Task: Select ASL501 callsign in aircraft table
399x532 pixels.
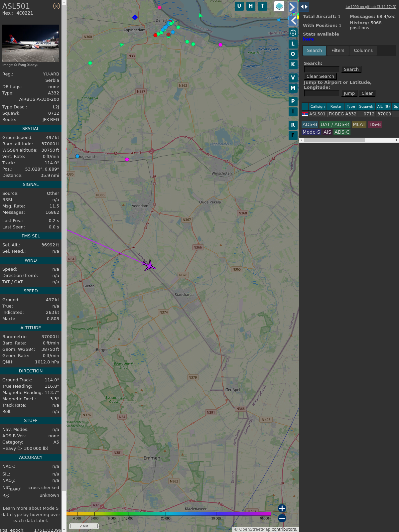Action: point(317,114)
